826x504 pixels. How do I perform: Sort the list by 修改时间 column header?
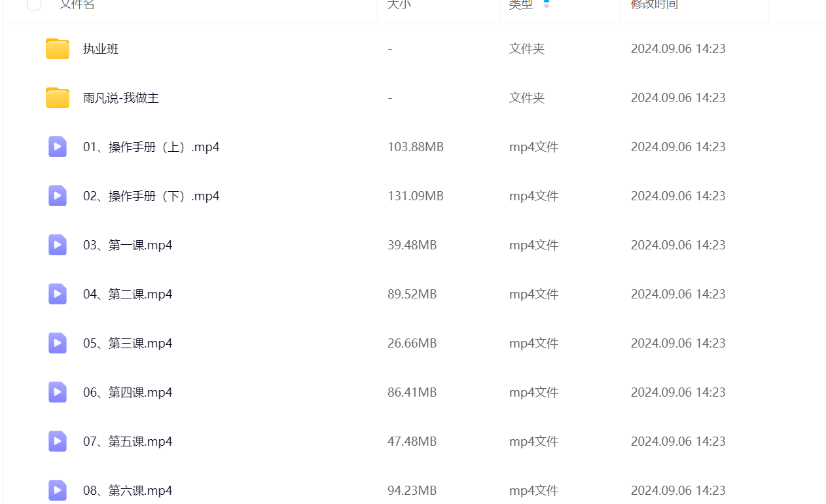[x=654, y=4]
